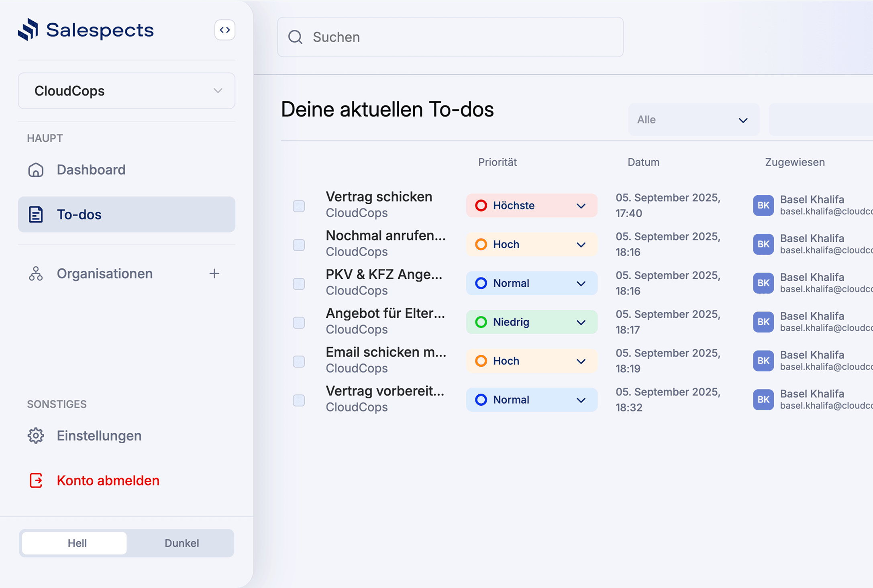The height and width of the screenshot is (588, 873).
Task: Open the CloudCops organisation dropdown
Action: pyautogui.click(x=126, y=91)
